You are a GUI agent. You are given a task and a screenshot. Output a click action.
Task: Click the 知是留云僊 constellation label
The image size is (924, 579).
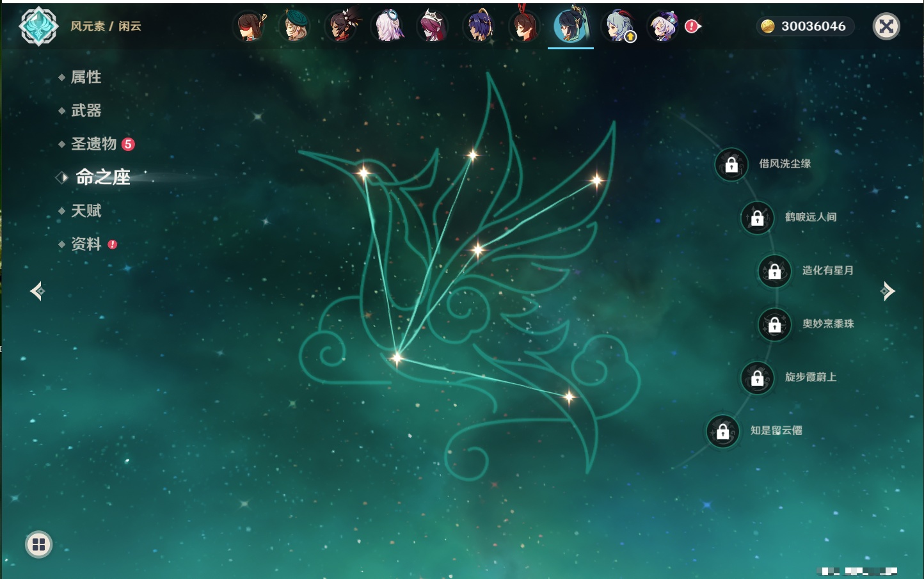[776, 431]
